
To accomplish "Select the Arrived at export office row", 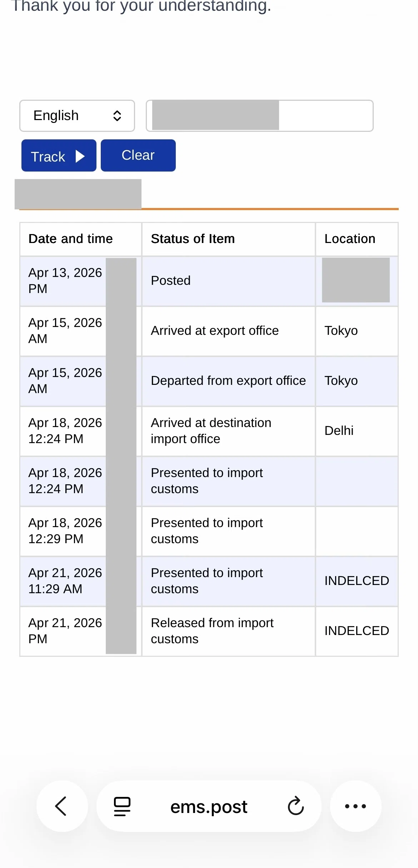I will (209, 331).
